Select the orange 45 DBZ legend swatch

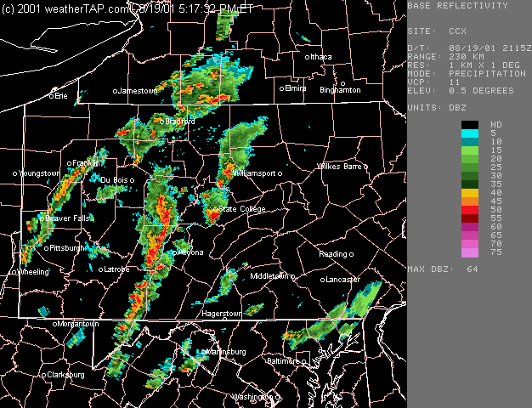coord(470,201)
